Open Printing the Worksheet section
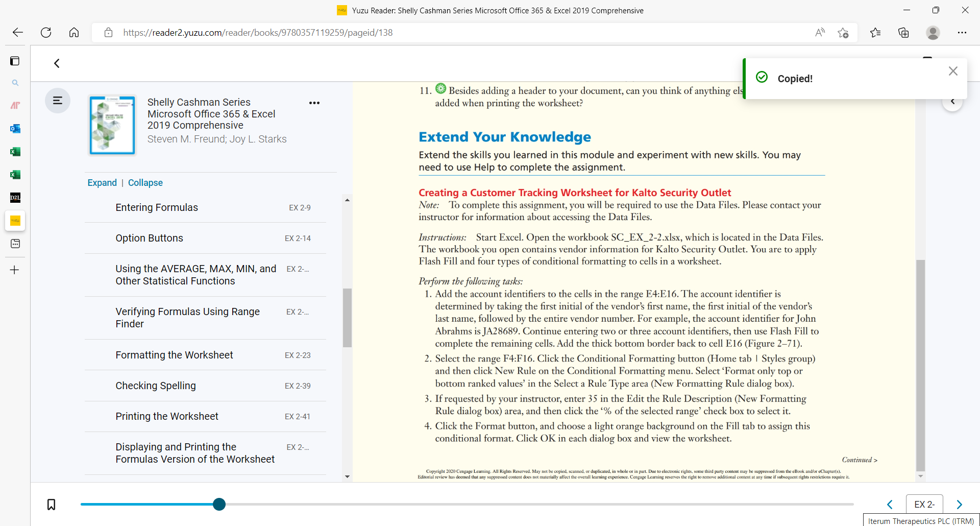 pos(205,417)
